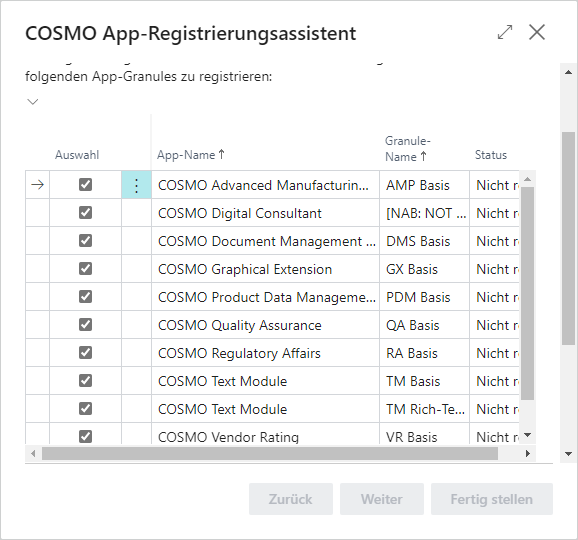The width and height of the screenshot is (578, 540).
Task: Close the COSMO App-Registrierungsassistent dialog
Action: (537, 32)
